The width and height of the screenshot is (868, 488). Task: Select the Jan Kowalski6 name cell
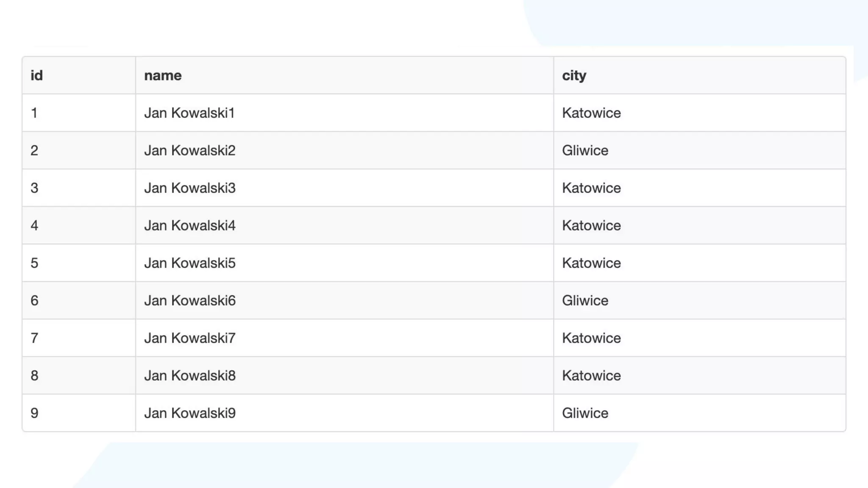tap(189, 301)
